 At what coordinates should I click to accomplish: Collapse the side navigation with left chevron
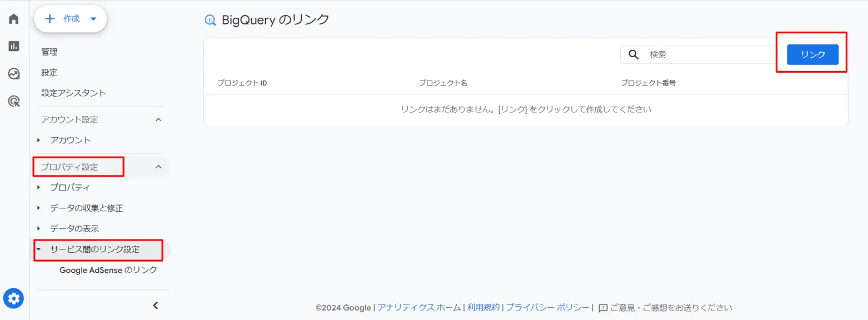pos(156,305)
